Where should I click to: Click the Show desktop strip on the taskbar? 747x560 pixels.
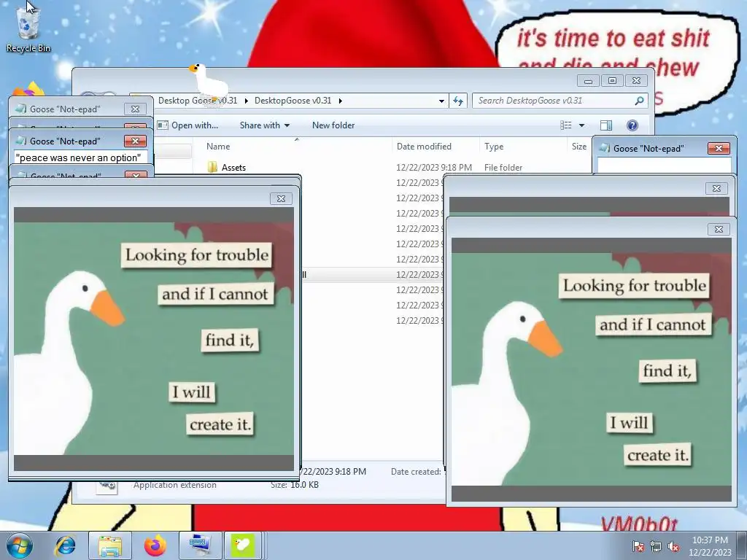(742, 545)
